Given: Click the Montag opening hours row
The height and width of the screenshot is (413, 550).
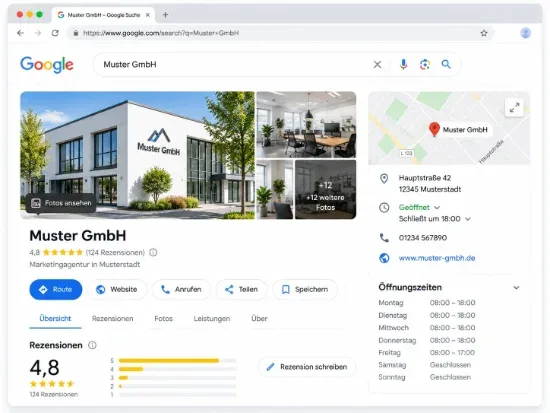Looking at the screenshot, I should pos(427,303).
